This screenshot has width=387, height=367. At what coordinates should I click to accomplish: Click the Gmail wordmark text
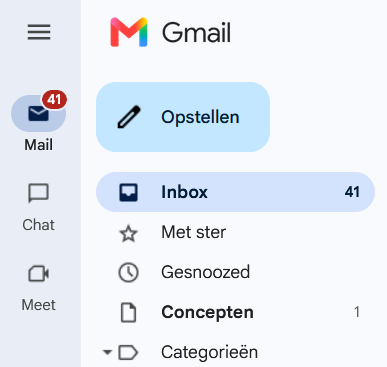196,32
